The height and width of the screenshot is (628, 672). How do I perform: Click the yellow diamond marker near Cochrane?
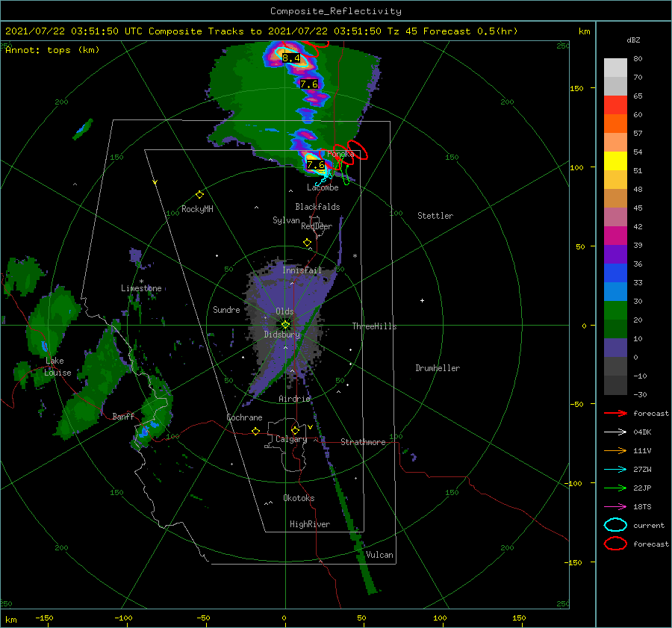point(256,431)
